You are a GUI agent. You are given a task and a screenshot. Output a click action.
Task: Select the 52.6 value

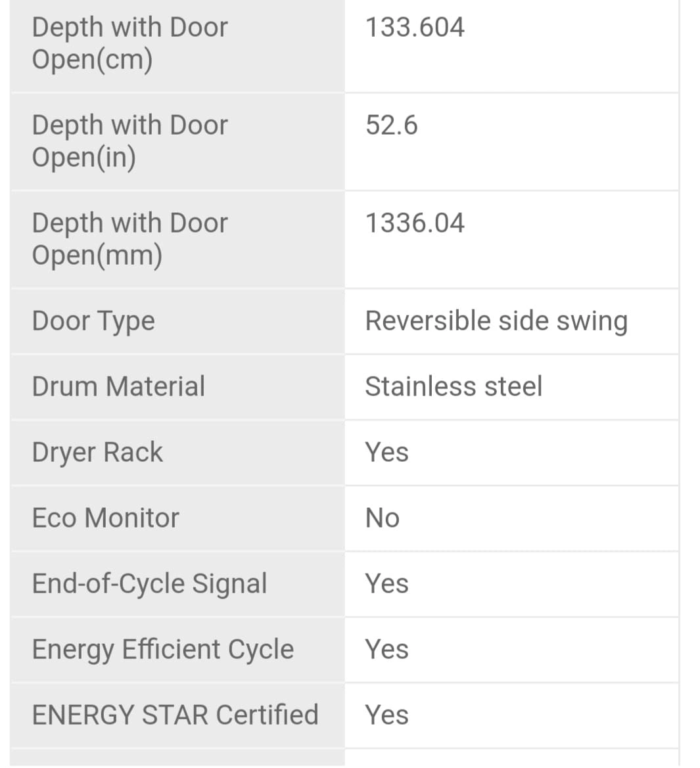point(391,125)
